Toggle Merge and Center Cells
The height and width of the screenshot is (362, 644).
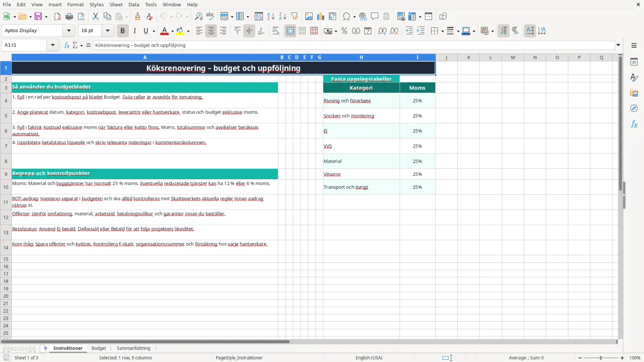[290, 31]
